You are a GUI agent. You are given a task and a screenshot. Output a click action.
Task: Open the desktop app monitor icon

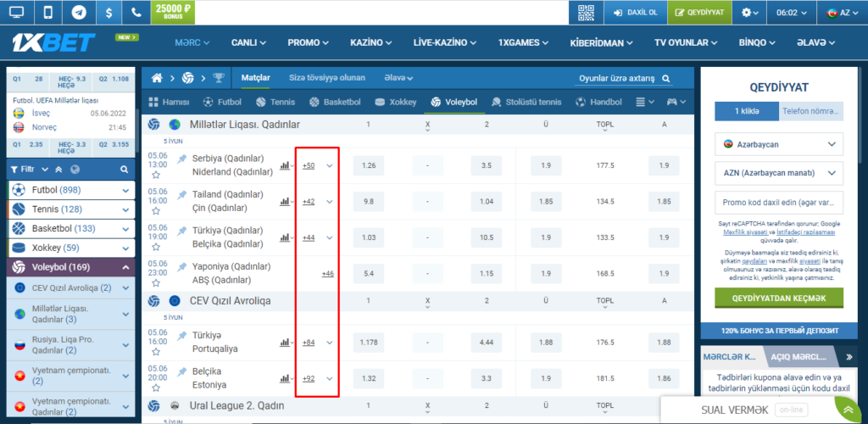pyautogui.click(x=17, y=12)
